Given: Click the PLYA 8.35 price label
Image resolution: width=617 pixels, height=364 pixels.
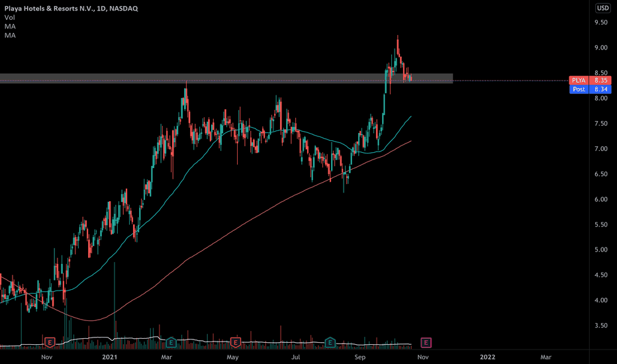Looking at the screenshot, I should tap(591, 80).
